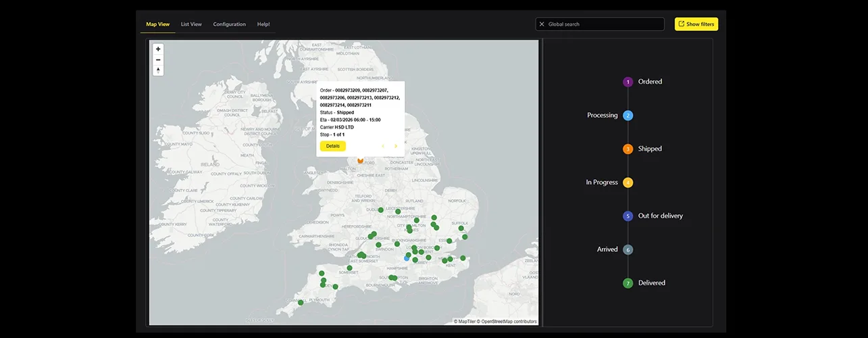
Task: Select the blue Processing marker near London
Action: coord(407,258)
